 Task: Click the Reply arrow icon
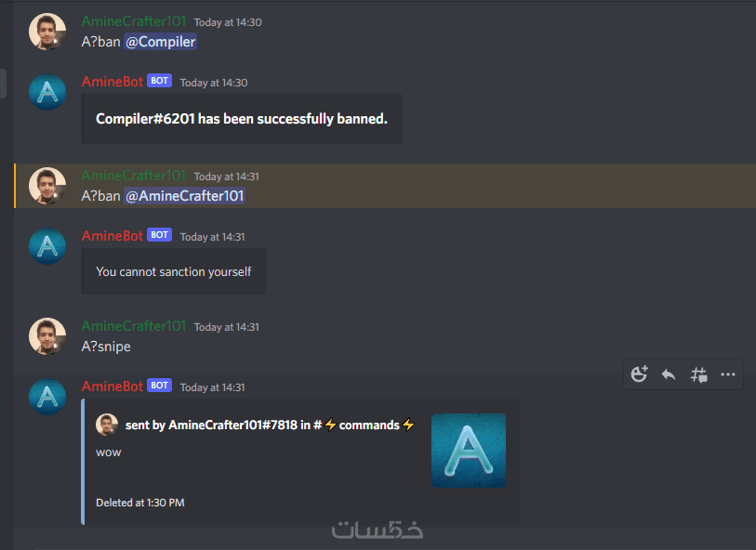(x=669, y=374)
